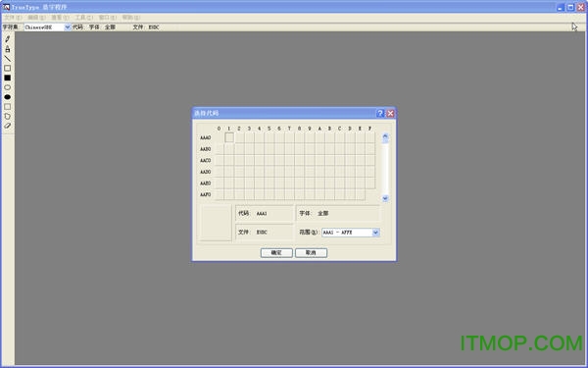Image resolution: width=588 pixels, height=368 pixels.
Task: Open the 编辑 (Edit) menu
Action: (x=36, y=18)
